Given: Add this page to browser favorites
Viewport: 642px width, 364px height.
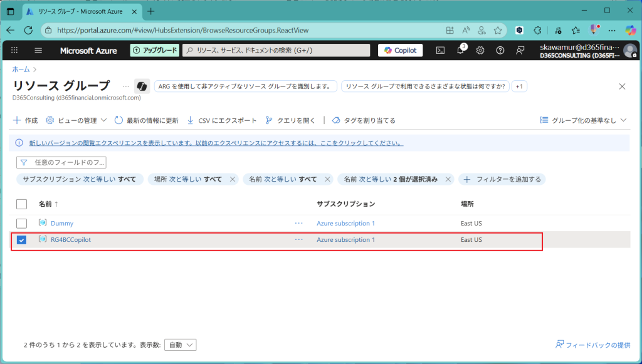Looking at the screenshot, I should pyautogui.click(x=498, y=30).
